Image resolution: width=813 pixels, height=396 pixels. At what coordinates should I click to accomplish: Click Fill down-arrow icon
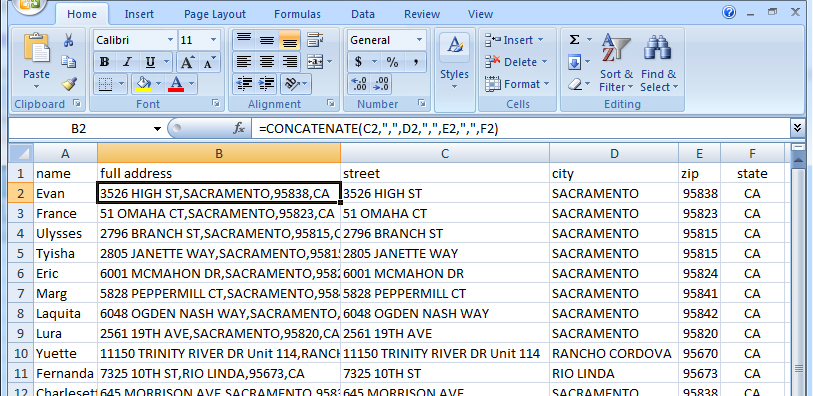(x=574, y=63)
